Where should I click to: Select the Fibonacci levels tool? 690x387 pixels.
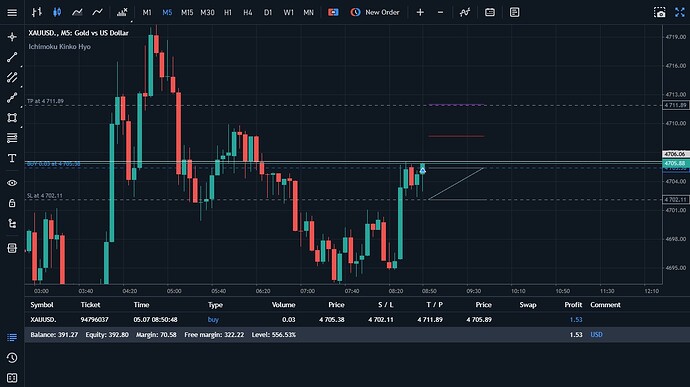12,138
